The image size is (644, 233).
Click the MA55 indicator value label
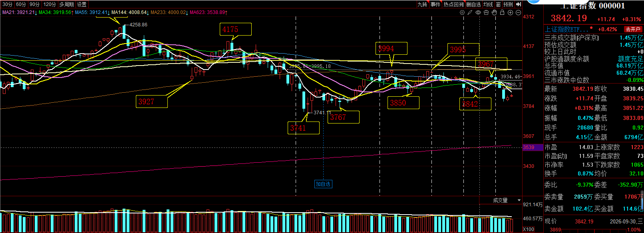click(x=92, y=12)
